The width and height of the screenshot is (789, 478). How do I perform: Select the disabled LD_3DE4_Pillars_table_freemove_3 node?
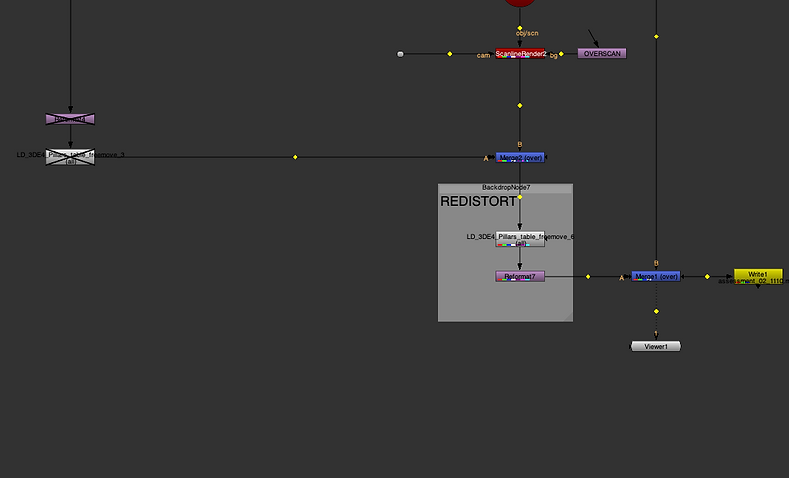(x=70, y=157)
